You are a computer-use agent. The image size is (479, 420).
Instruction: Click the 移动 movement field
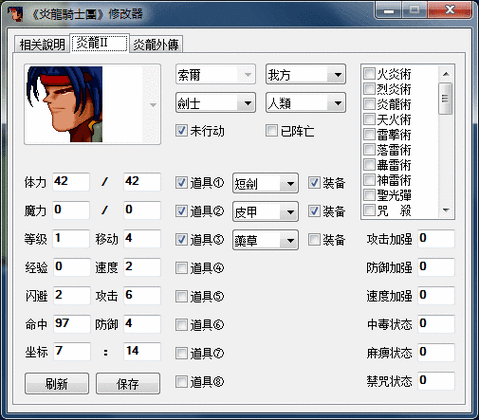tap(142, 238)
